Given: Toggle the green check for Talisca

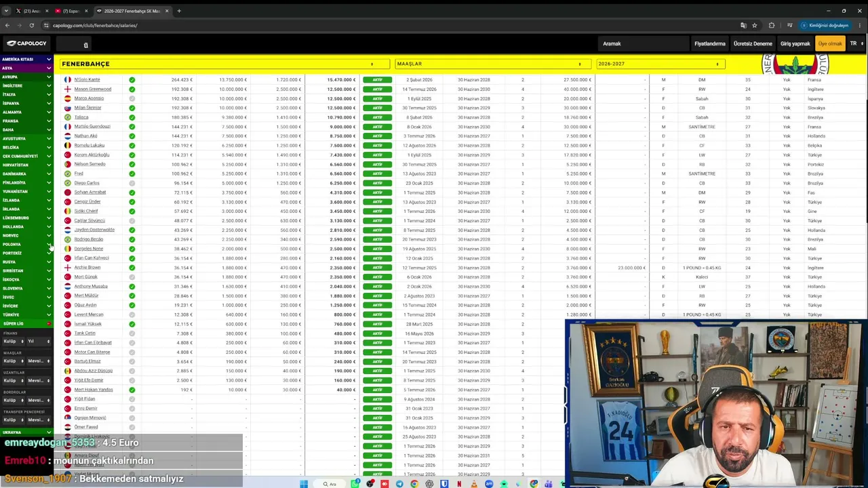Looking at the screenshot, I should tap(132, 117).
